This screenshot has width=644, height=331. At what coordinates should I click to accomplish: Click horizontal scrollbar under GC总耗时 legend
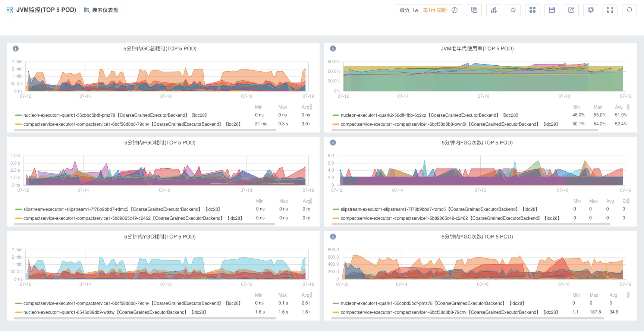click(x=145, y=130)
